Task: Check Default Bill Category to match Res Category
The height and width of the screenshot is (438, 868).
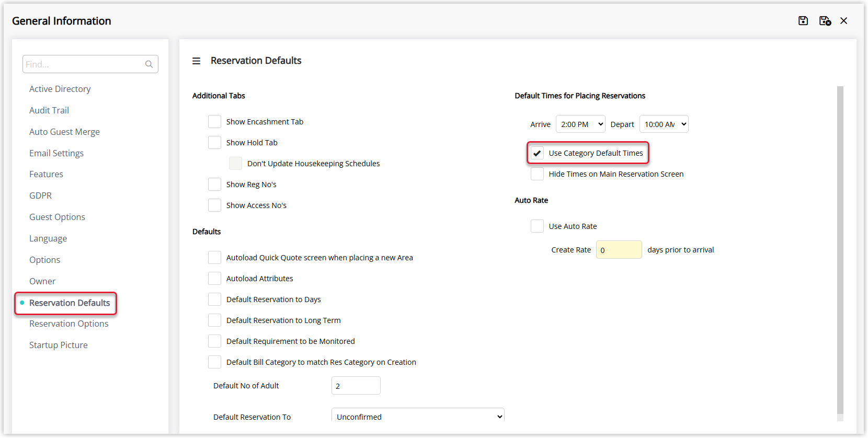Action: (x=214, y=362)
